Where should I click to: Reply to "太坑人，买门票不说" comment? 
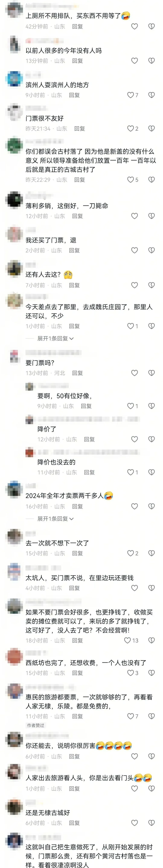75,588
